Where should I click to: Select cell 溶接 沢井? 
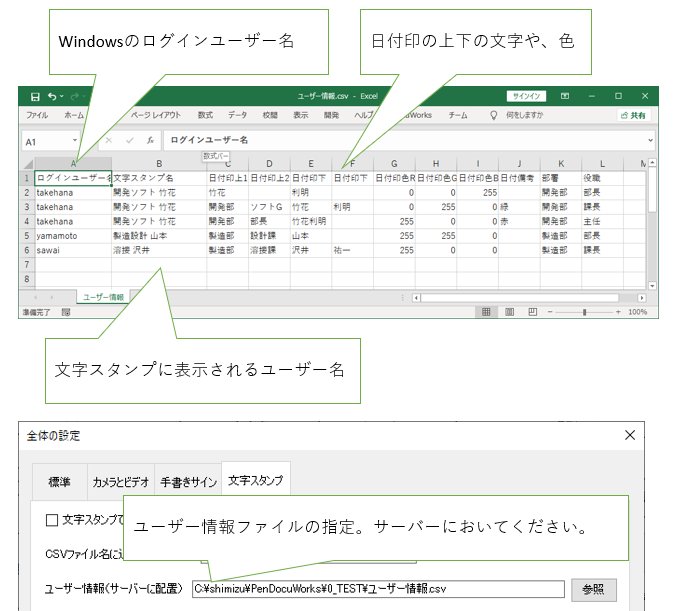tap(159, 250)
